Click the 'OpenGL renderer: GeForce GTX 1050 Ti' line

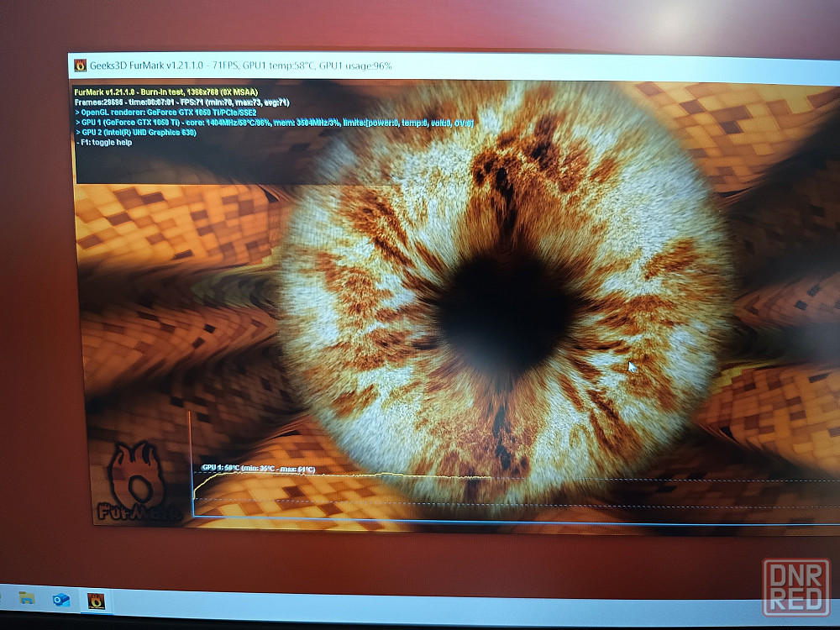(165, 113)
